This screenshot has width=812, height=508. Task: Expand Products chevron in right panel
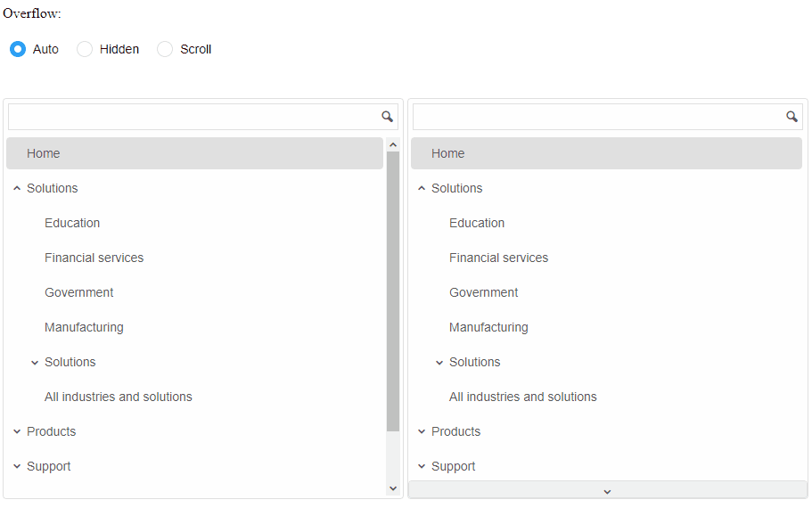[422, 432]
